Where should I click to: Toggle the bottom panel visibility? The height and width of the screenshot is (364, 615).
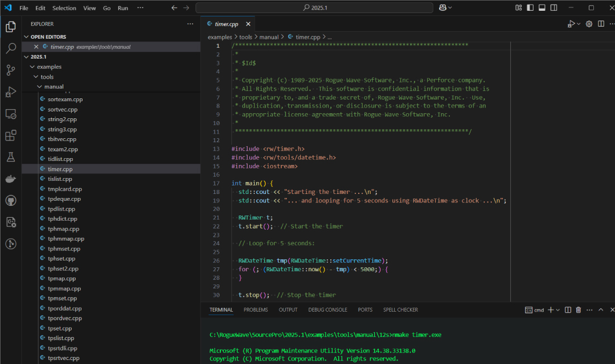pyautogui.click(x=542, y=8)
